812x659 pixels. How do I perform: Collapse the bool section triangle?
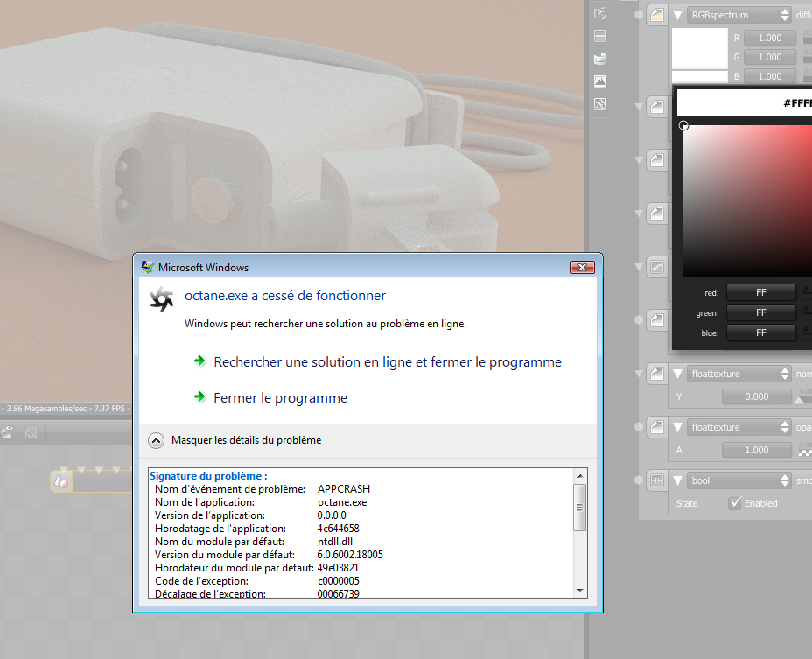coord(677,480)
